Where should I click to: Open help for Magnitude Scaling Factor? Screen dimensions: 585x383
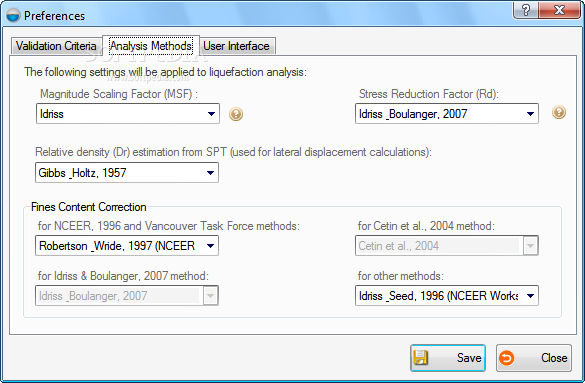coord(236,114)
